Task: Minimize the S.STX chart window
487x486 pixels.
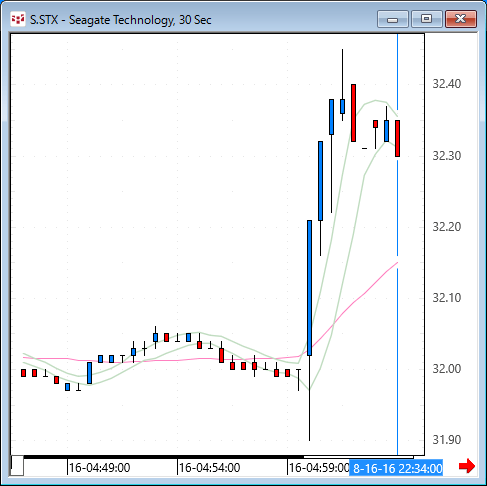Action: point(393,19)
